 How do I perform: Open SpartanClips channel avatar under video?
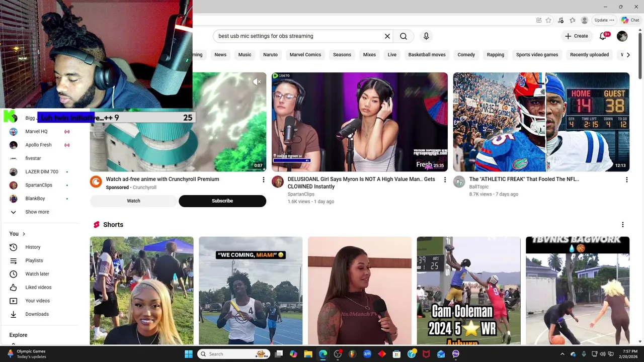(278, 182)
